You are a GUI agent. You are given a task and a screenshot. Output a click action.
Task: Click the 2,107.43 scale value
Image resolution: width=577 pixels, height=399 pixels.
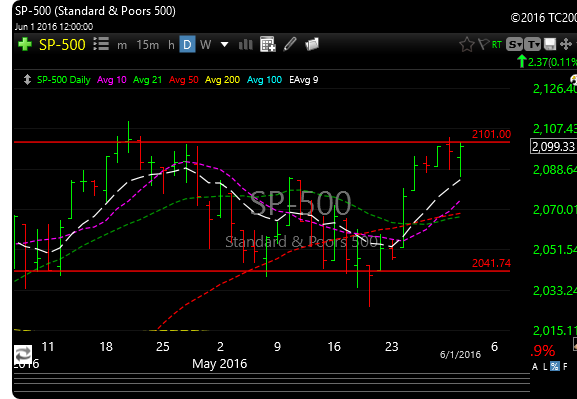coord(555,128)
